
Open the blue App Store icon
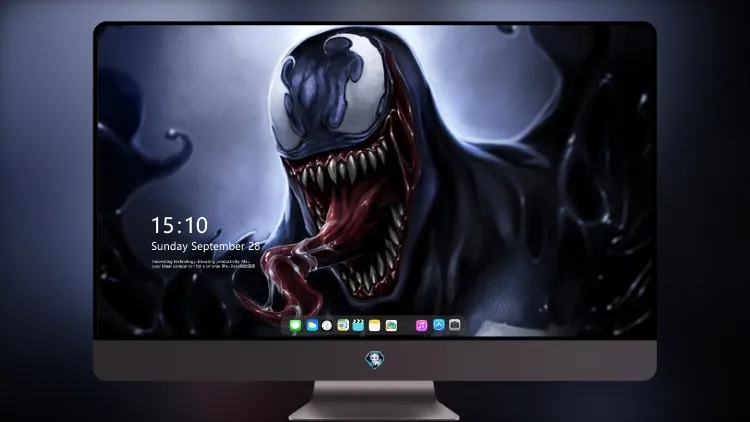tap(439, 325)
